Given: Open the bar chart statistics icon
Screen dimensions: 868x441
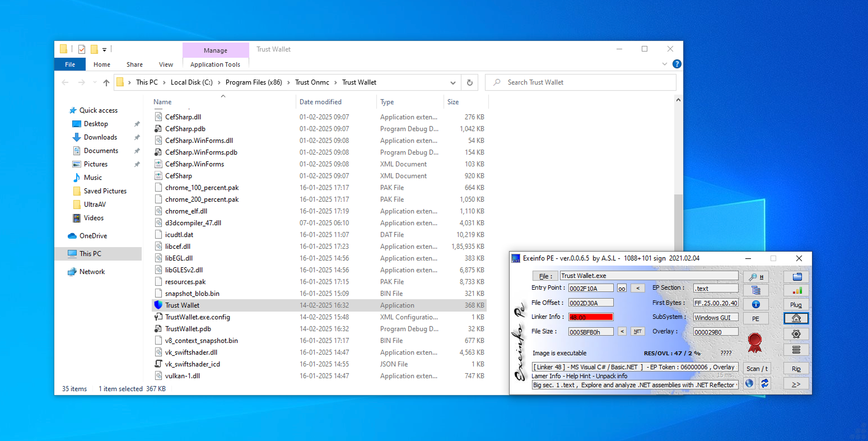Looking at the screenshot, I should (x=796, y=290).
